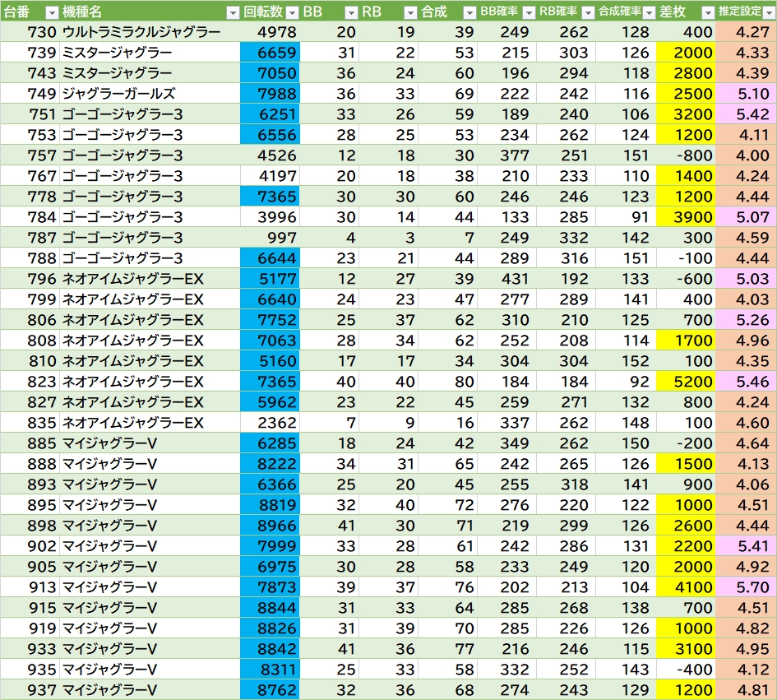Viewport: 777px width, 700px height.
Task: Open the 差枚 column filter dropdown
Action: click(x=708, y=12)
